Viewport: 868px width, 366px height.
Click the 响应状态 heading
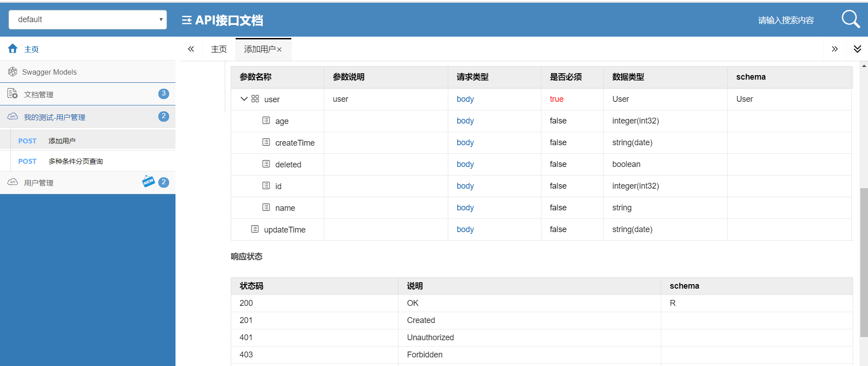247,257
